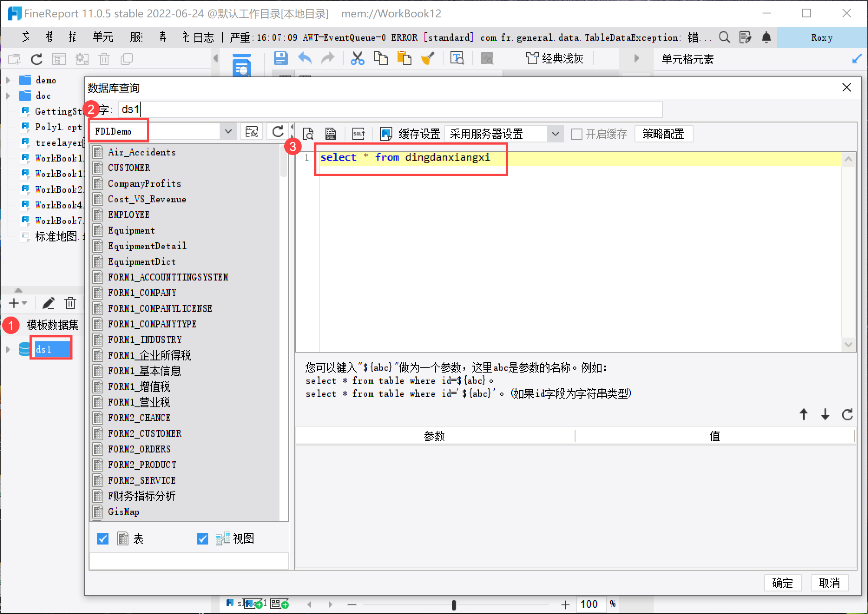Image resolution: width=868 pixels, height=614 pixels.
Task: Click the notification bell icon
Action: click(766, 38)
